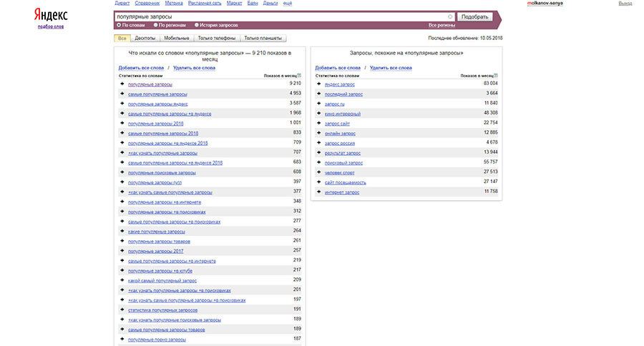Image resolution: width=644 pixels, height=346 pixels.
Task: Open query 'популярные запросы +в интернете'
Action: pyautogui.click(x=165, y=202)
